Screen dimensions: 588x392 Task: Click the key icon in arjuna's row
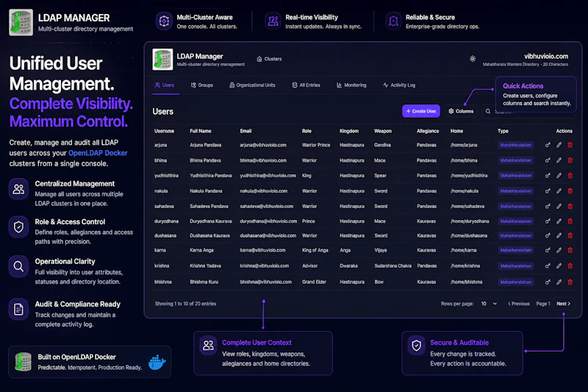(x=548, y=145)
